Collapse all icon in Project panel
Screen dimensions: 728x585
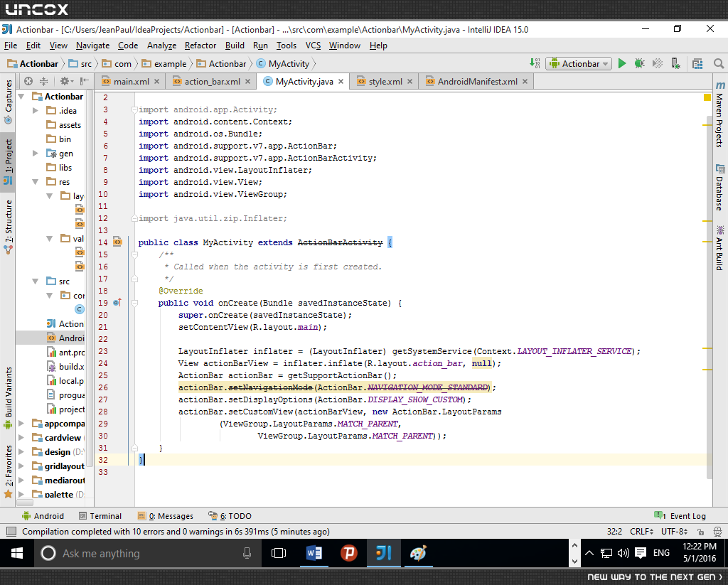point(43,81)
